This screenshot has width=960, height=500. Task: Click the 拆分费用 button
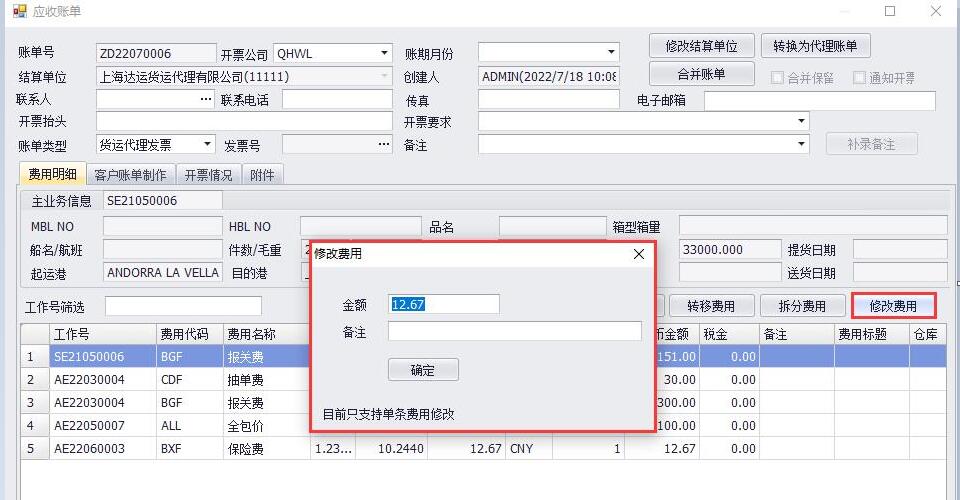(801, 306)
